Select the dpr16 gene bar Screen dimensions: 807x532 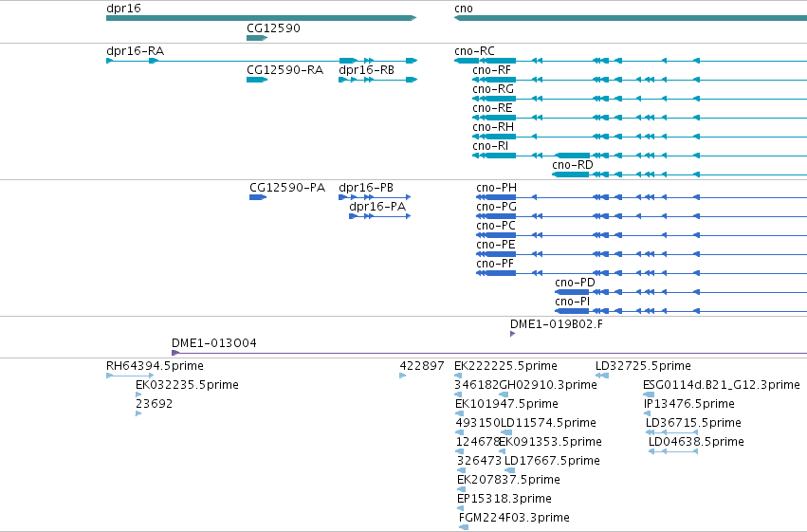tap(261, 18)
